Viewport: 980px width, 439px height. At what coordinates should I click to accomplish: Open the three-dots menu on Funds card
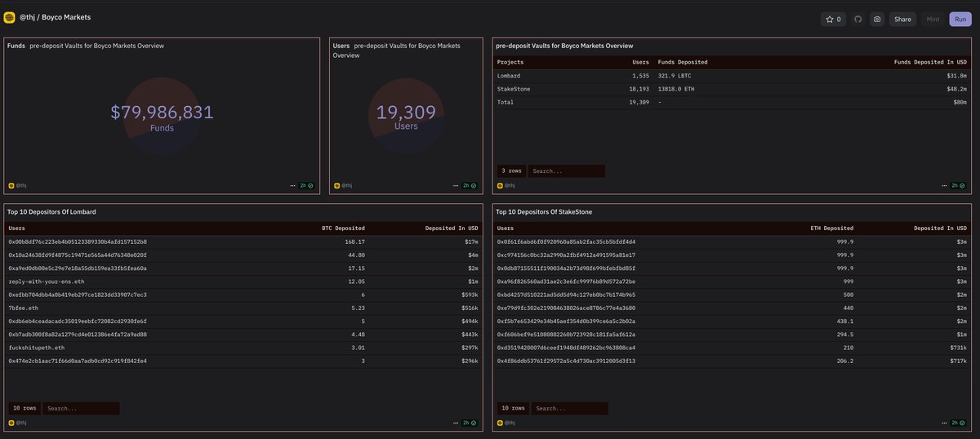click(x=292, y=185)
